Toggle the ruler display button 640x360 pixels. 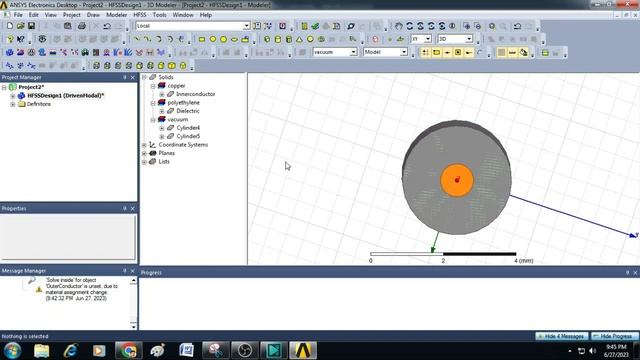(512, 52)
